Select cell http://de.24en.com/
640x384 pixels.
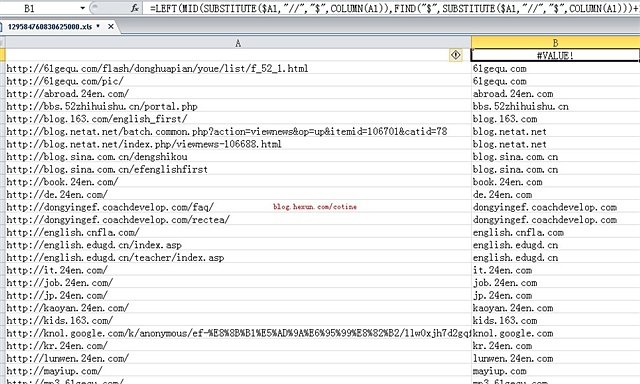[238, 194]
